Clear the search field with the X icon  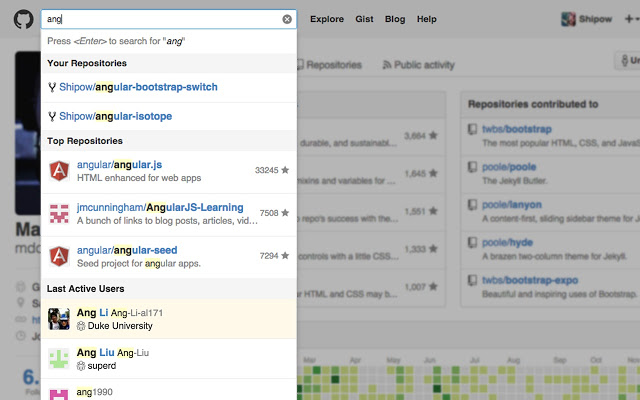(287, 19)
